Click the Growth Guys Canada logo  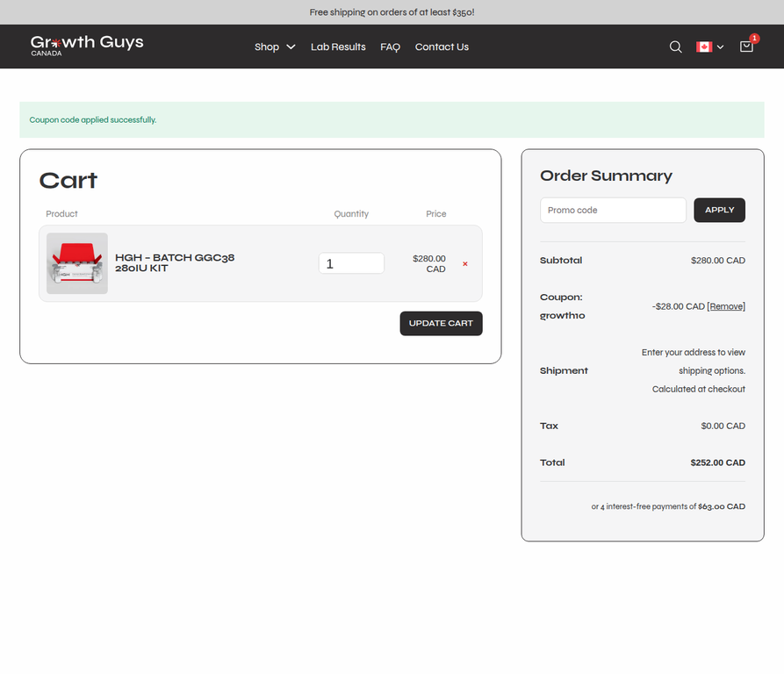87,46
